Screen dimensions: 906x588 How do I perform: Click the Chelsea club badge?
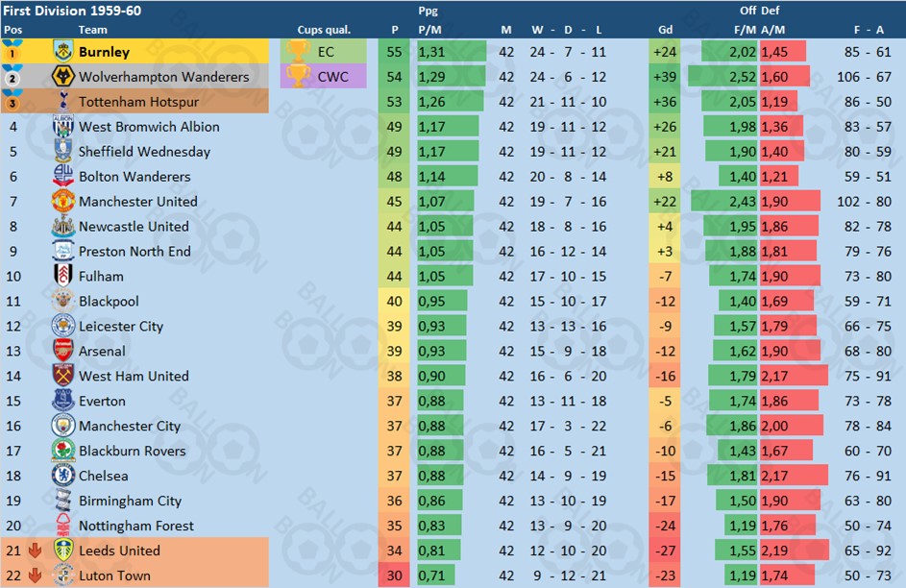(63, 476)
